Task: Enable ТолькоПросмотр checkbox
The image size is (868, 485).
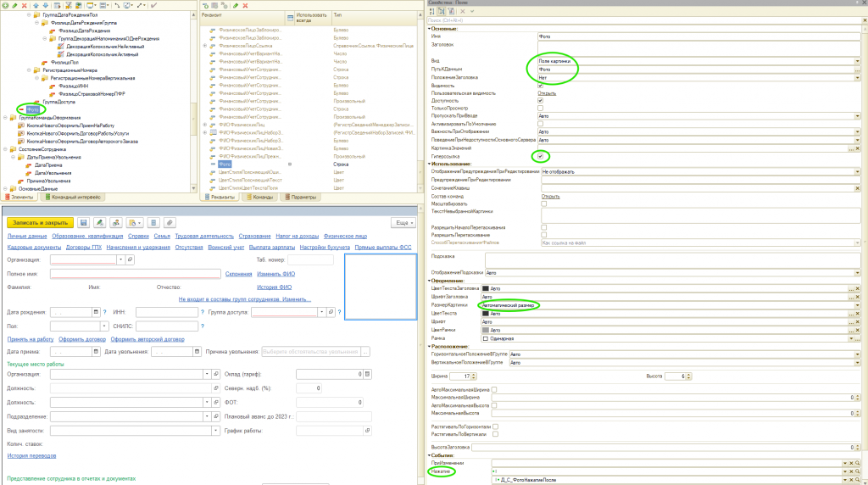Action: coord(540,109)
